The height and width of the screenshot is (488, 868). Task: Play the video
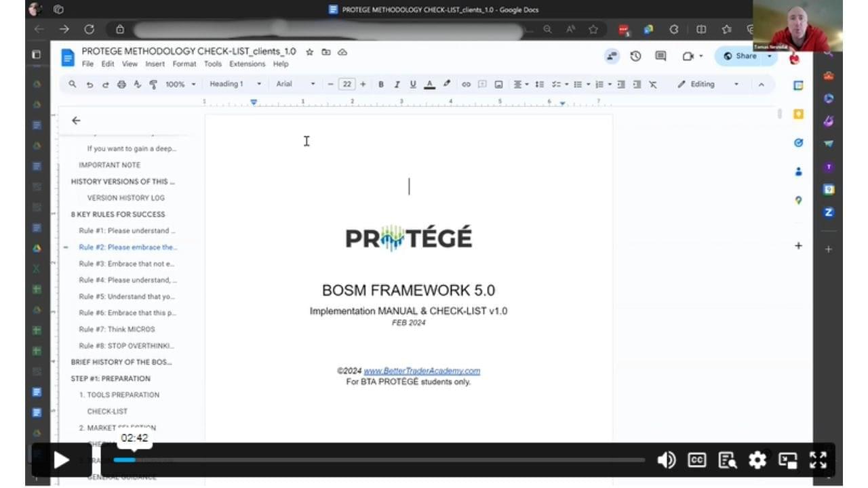(61, 460)
